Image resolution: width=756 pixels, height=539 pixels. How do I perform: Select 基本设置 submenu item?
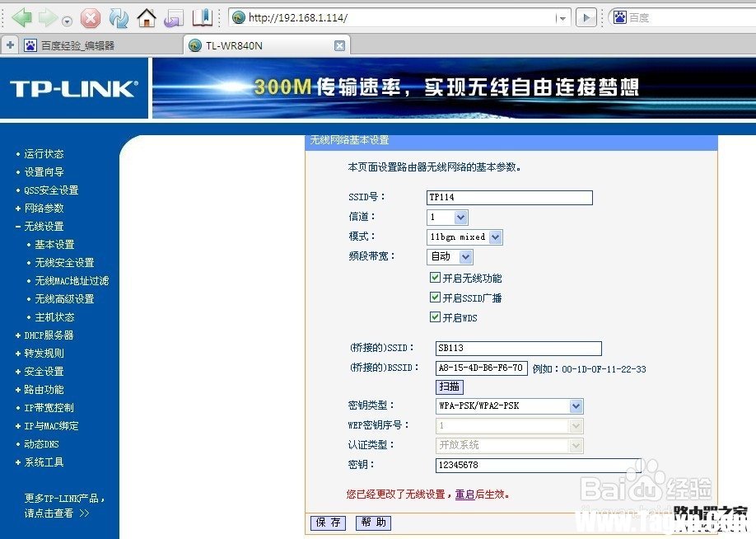[x=54, y=245]
